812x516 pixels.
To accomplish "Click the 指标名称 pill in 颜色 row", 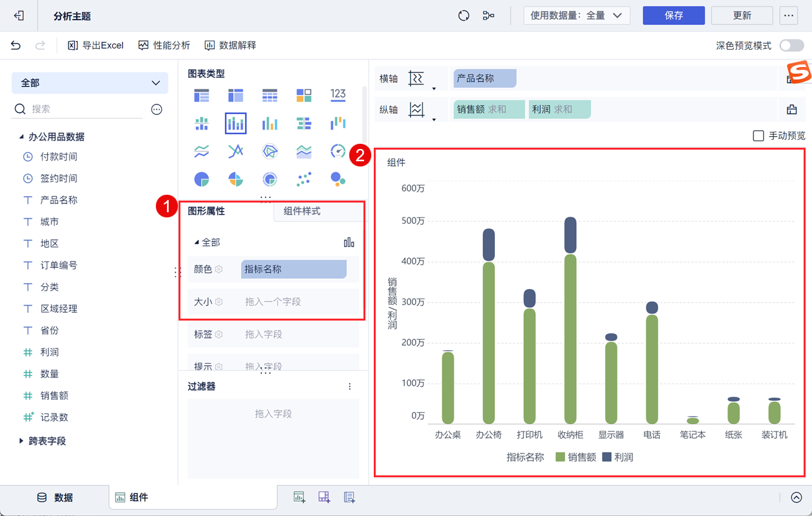I will coord(294,269).
